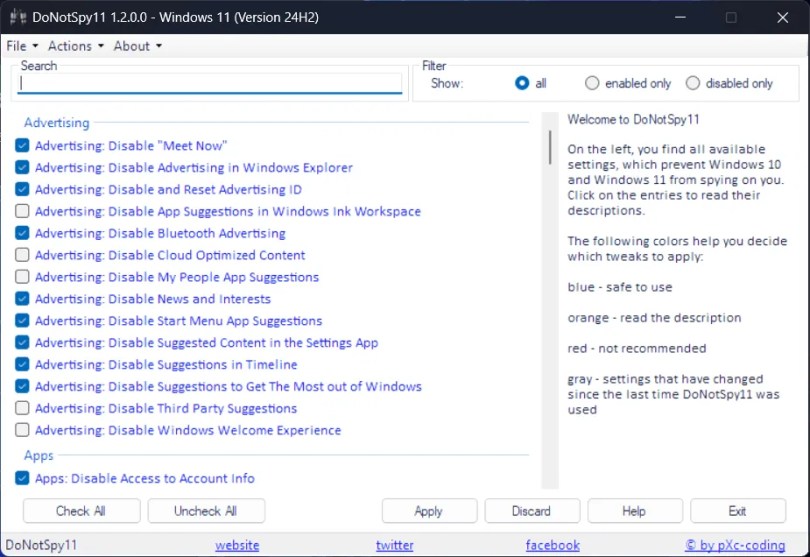Select the "all" filter radio button
The width and height of the screenshot is (810, 557).
click(x=522, y=83)
